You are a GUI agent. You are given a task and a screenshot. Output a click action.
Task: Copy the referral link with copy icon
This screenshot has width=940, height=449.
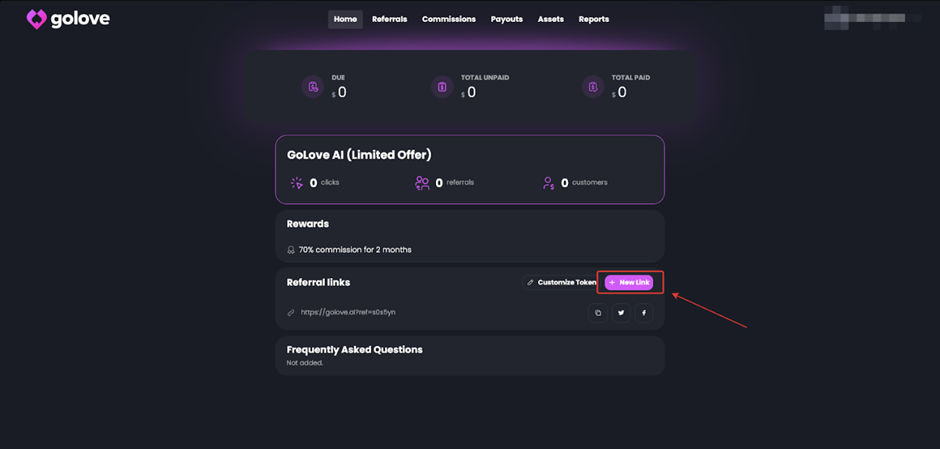[598, 313]
